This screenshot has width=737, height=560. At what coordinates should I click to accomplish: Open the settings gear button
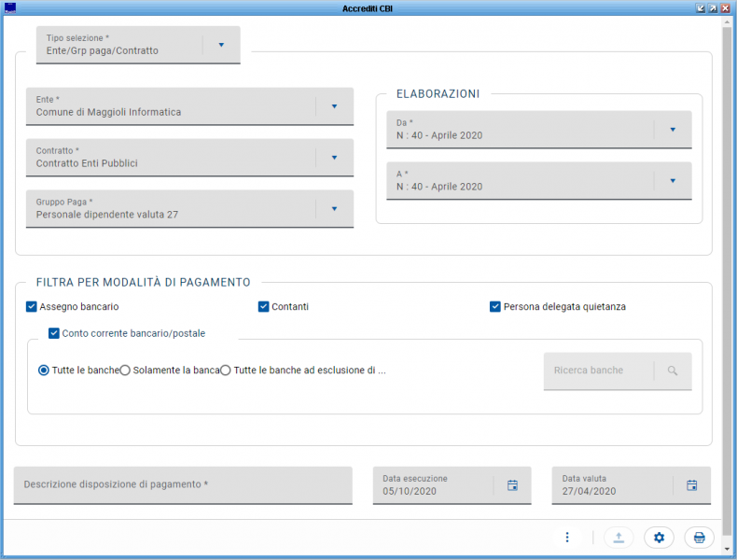tap(659, 537)
